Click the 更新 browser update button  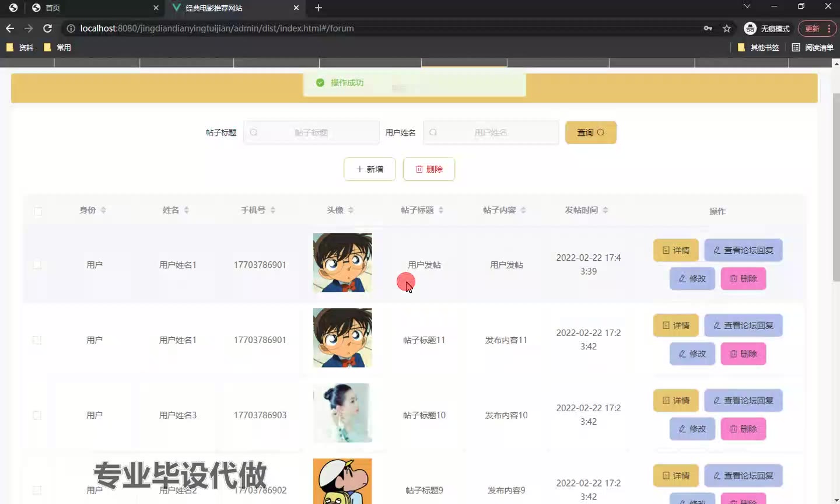tap(817, 28)
